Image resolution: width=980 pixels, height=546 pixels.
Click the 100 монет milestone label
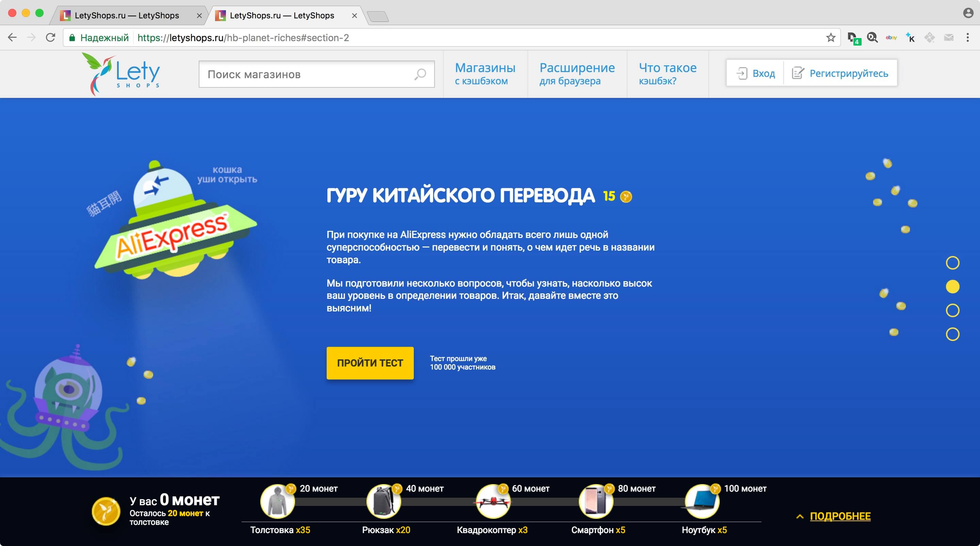(x=745, y=489)
